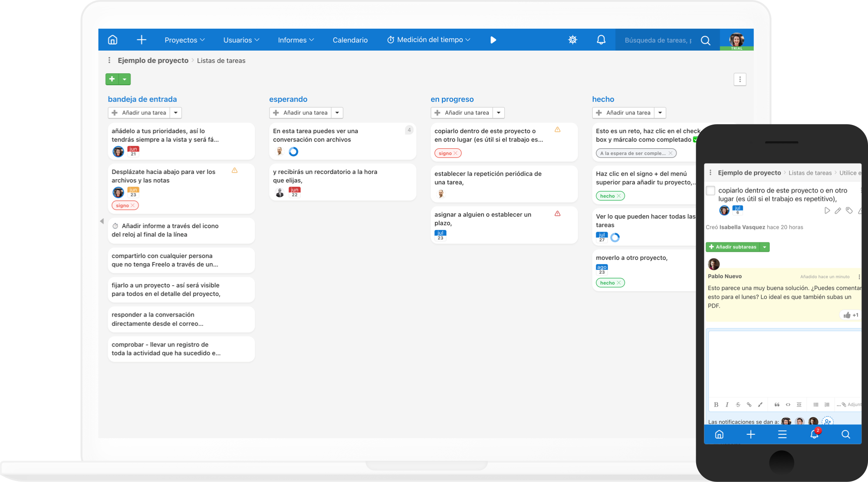Remove 'A la espera de ser comple...' tag
Viewport: 868px width, 482px height.
(671, 153)
